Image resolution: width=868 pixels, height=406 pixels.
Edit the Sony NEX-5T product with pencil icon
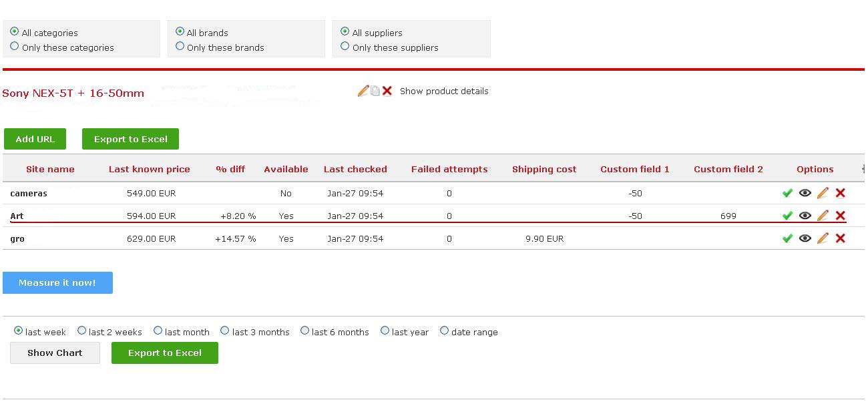point(363,91)
